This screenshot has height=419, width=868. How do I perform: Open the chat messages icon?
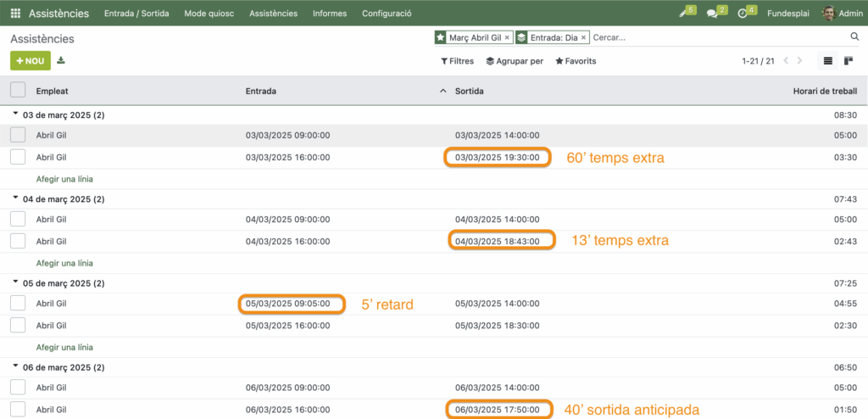(715, 14)
